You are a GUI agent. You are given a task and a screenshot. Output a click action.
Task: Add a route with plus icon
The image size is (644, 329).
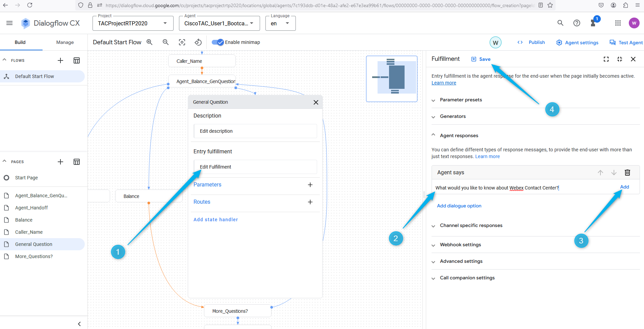coord(310,202)
